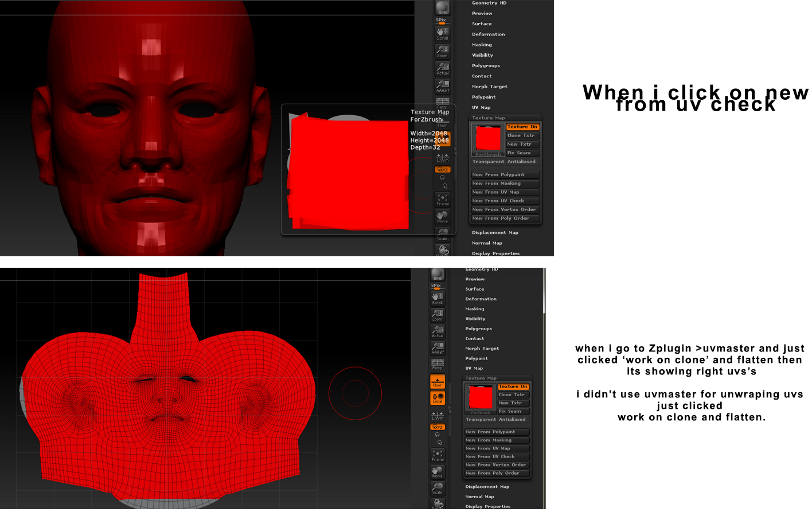
Task: Expand Displacement Map in the upper screenshot
Action: 495,233
